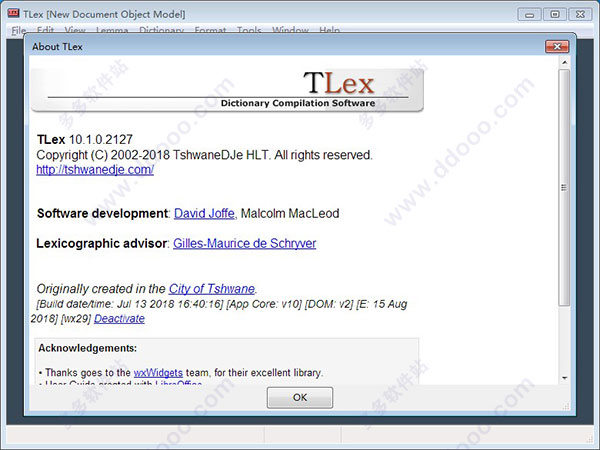Maximize the TLex main window
This screenshot has height=450, width=600.
(x=555, y=15)
